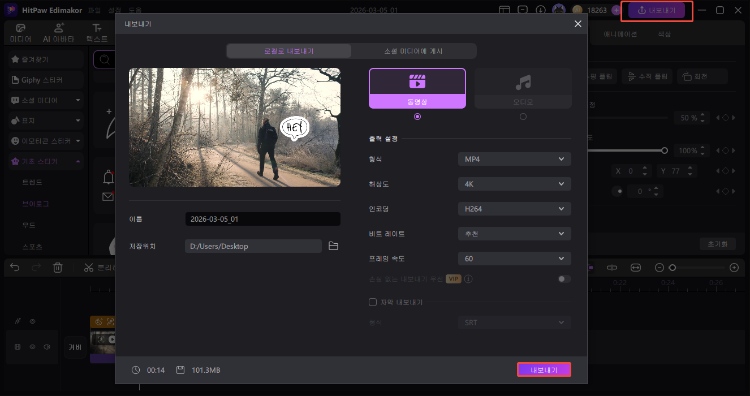
Task: Choose the Video clapperboard export card
Action: point(417,88)
